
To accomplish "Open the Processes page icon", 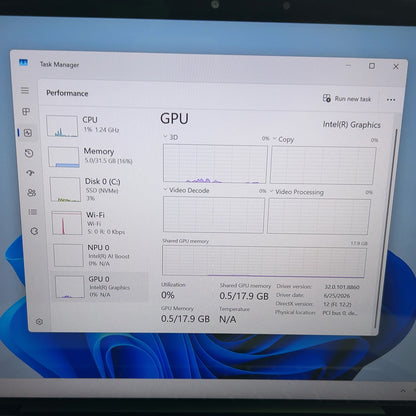I will [x=26, y=111].
